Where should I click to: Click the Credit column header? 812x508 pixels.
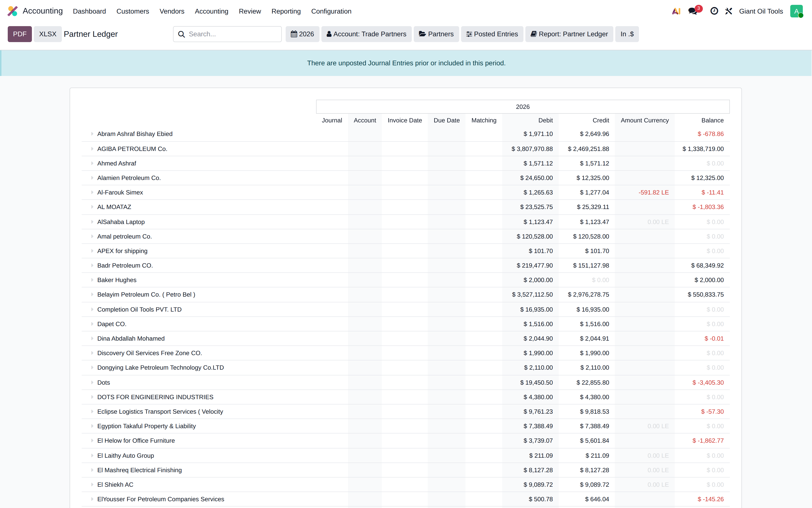601,120
